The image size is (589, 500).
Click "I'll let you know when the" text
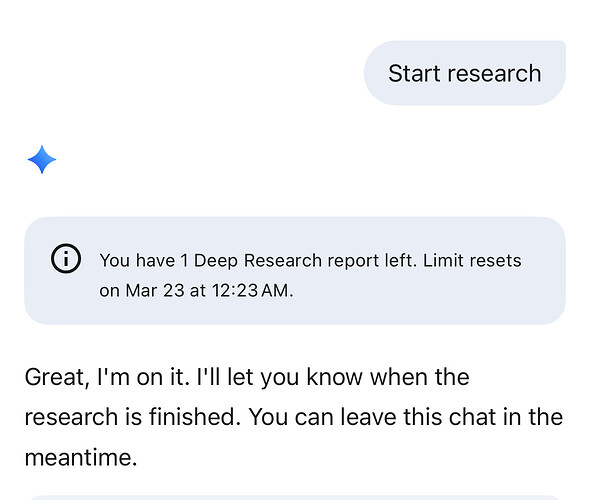333,377
